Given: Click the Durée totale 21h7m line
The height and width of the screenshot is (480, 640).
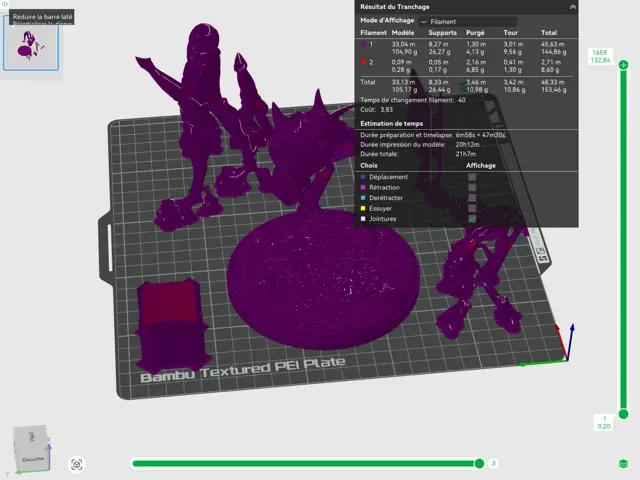Looking at the screenshot, I should 418,154.
